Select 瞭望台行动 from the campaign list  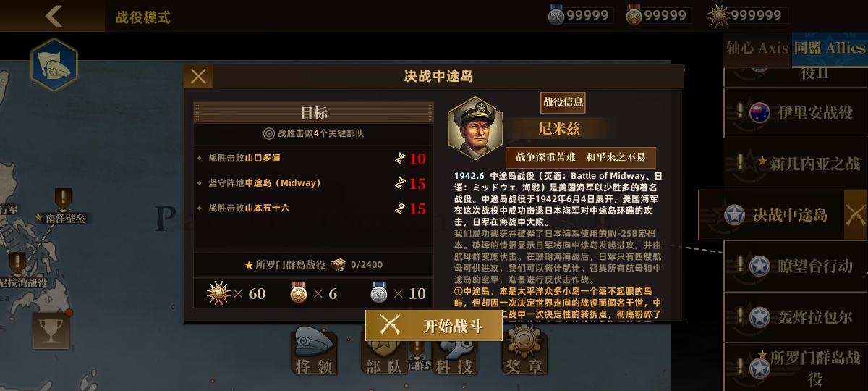pos(796,266)
